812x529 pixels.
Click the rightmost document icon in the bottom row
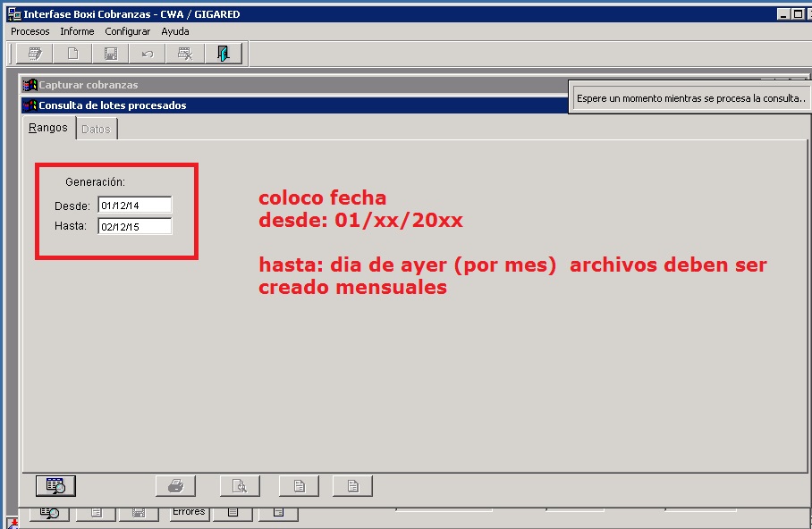tap(351, 485)
